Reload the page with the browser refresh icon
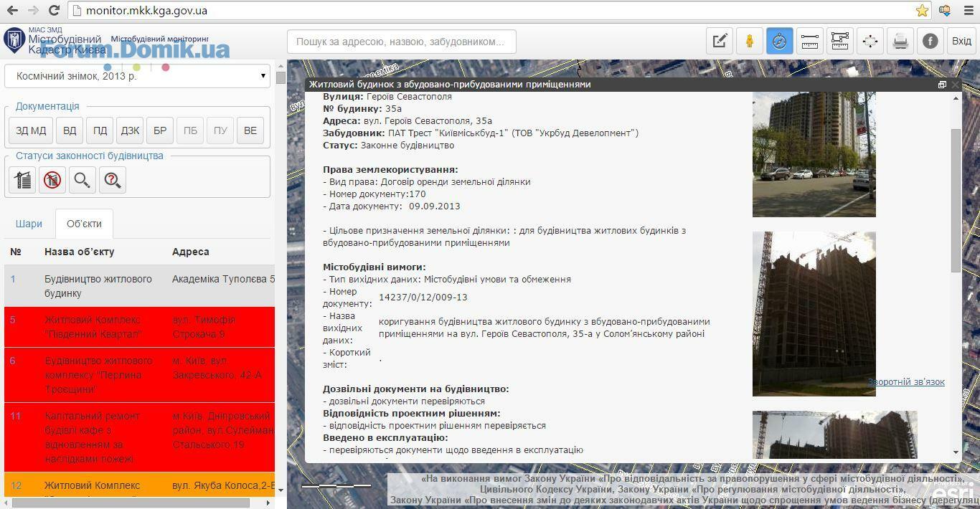The width and height of the screenshot is (980, 509). (x=54, y=11)
